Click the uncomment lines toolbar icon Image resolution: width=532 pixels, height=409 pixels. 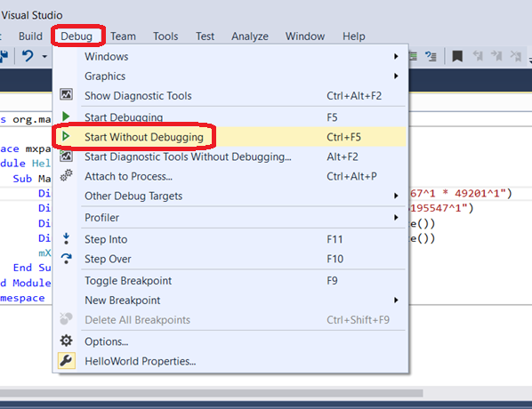(431, 56)
